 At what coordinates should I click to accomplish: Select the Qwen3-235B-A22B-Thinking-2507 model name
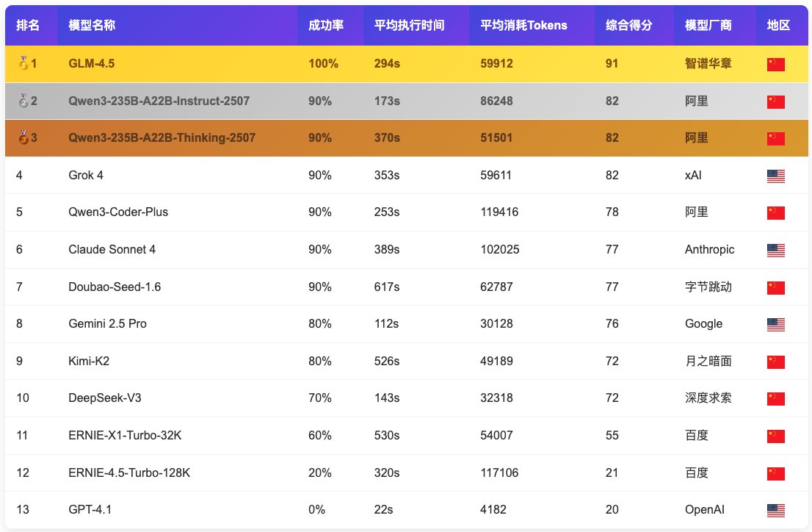[x=162, y=137]
